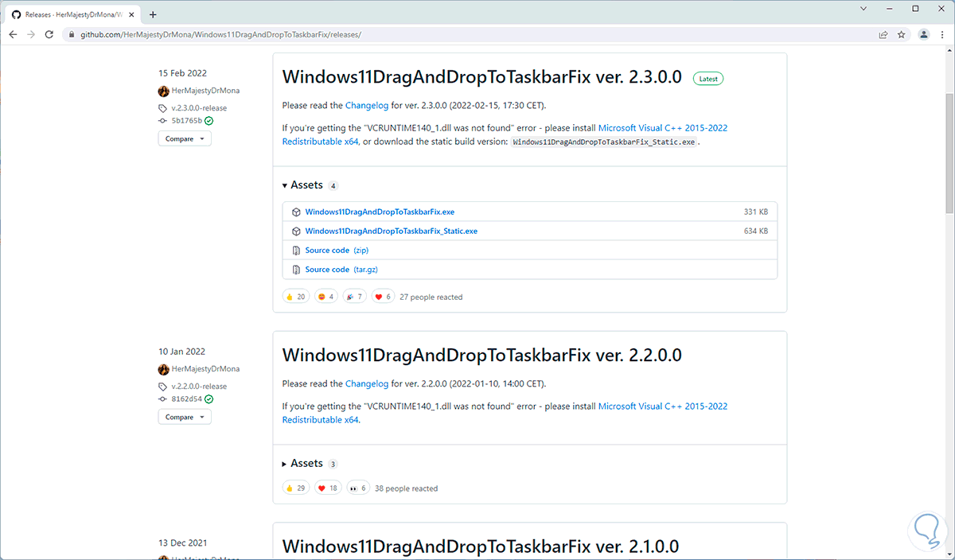Open the v.2.2.0.0-release tag link

coord(197,387)
